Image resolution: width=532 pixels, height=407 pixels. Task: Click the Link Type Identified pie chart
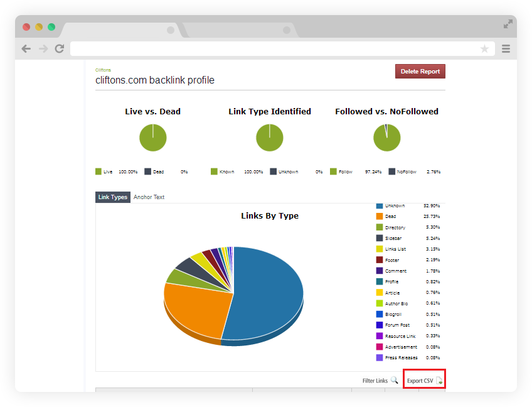coord(270,138)
